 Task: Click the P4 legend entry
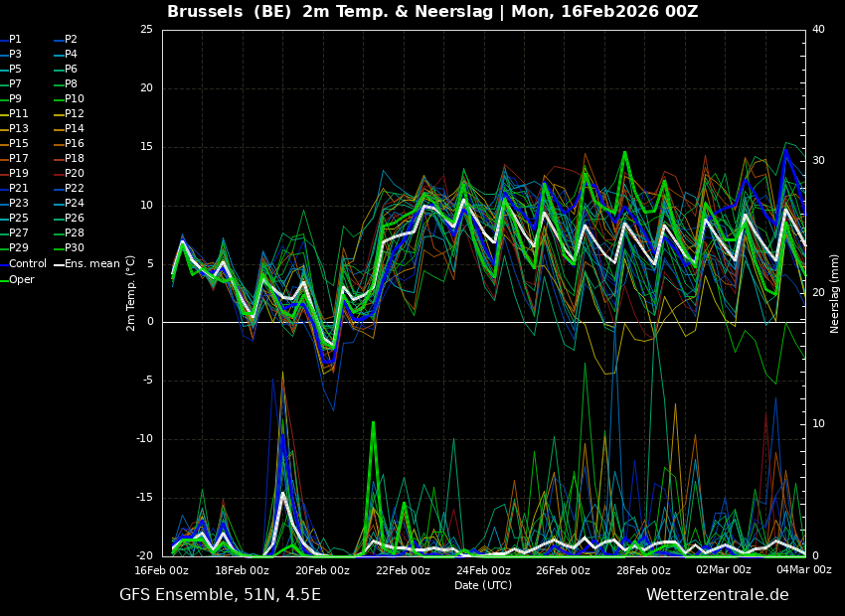[x=67, y=54]
